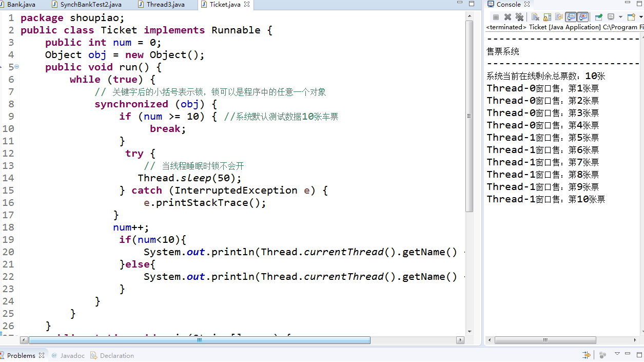Viewport: 644px width, 362px height.
Task: Click the Open Console icon
Action: tap(631, 17)
